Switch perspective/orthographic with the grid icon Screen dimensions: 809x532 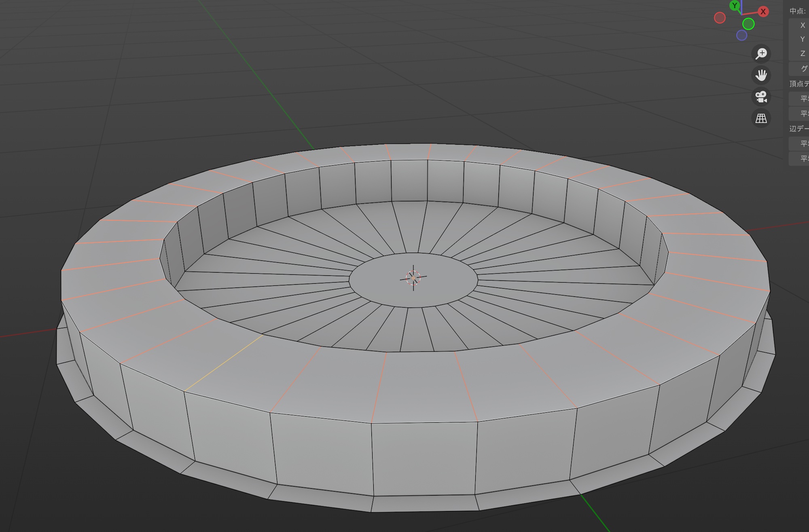pyautogui.click(x=761, y=118)
